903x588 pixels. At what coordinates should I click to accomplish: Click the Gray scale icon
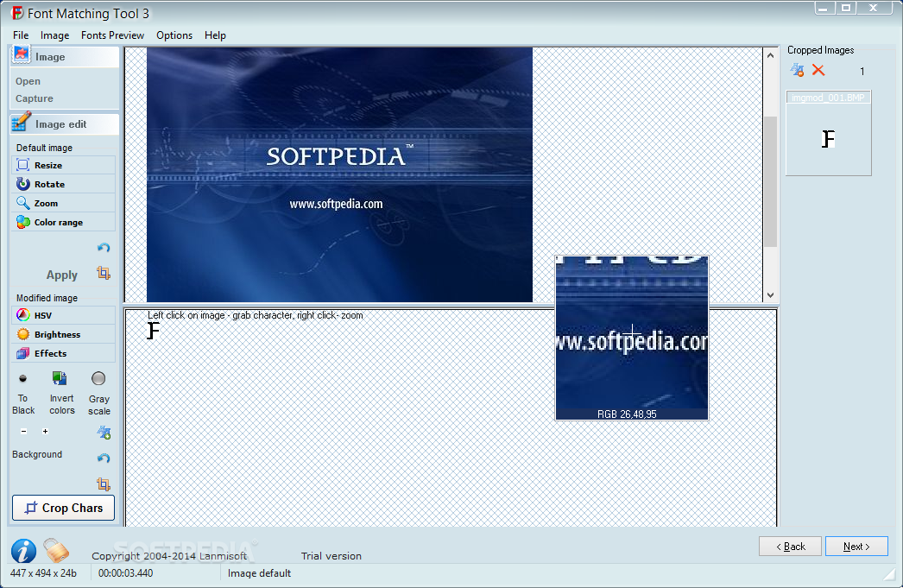pos(98,378)
